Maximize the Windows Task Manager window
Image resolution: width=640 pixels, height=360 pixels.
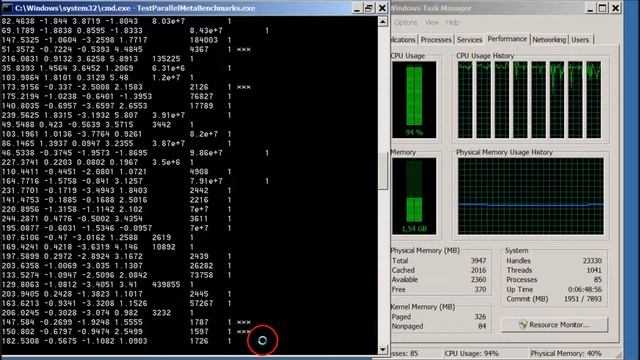[602, 8]
